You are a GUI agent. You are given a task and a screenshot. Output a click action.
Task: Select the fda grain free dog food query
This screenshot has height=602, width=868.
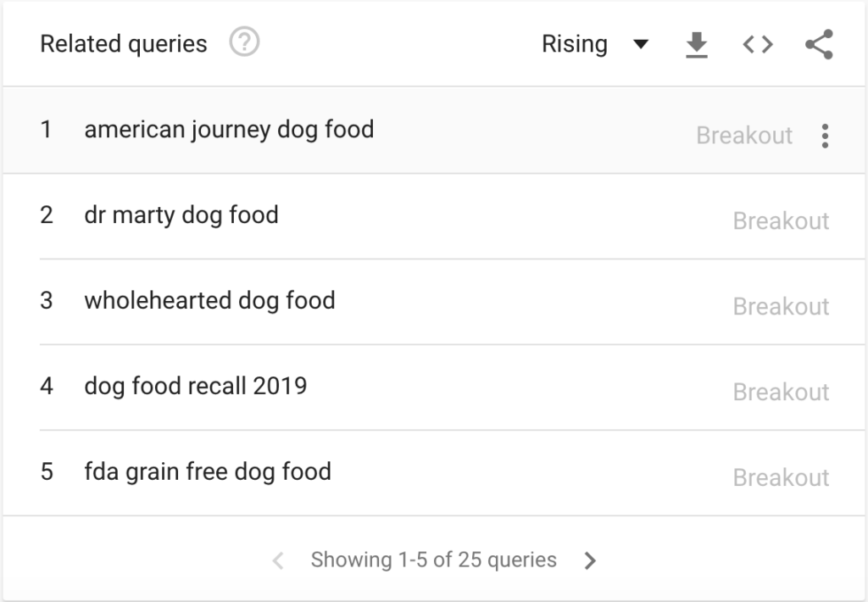208,472
